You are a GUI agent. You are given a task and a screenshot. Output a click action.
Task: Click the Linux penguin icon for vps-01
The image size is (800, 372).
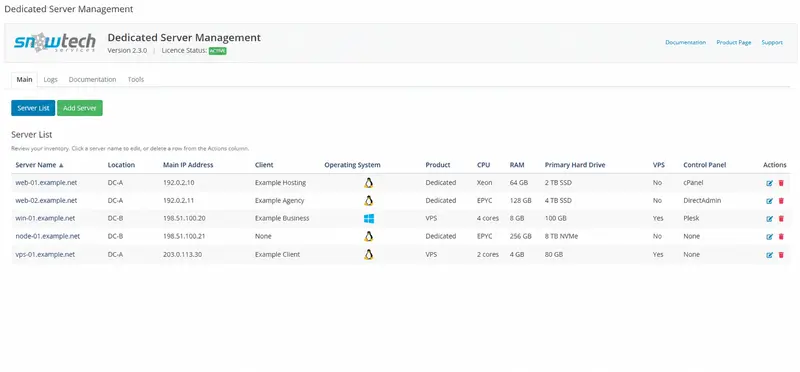pos(368,254)
